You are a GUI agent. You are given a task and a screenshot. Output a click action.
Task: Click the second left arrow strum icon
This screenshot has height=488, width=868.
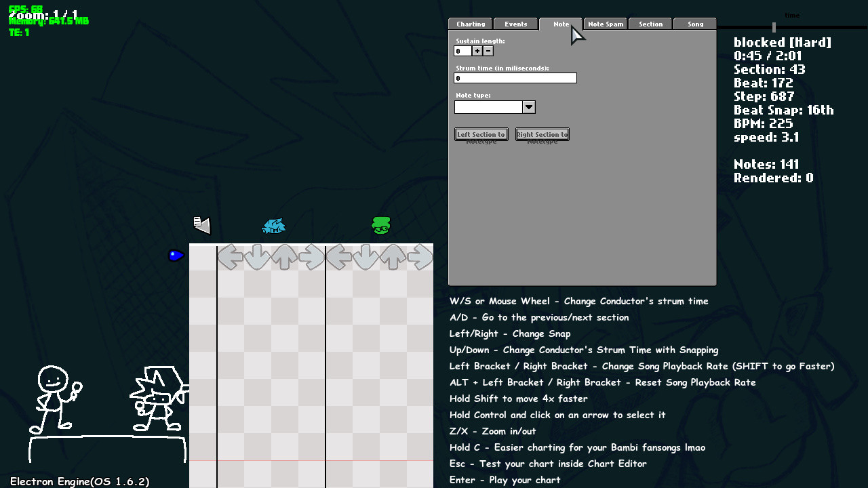339,257
